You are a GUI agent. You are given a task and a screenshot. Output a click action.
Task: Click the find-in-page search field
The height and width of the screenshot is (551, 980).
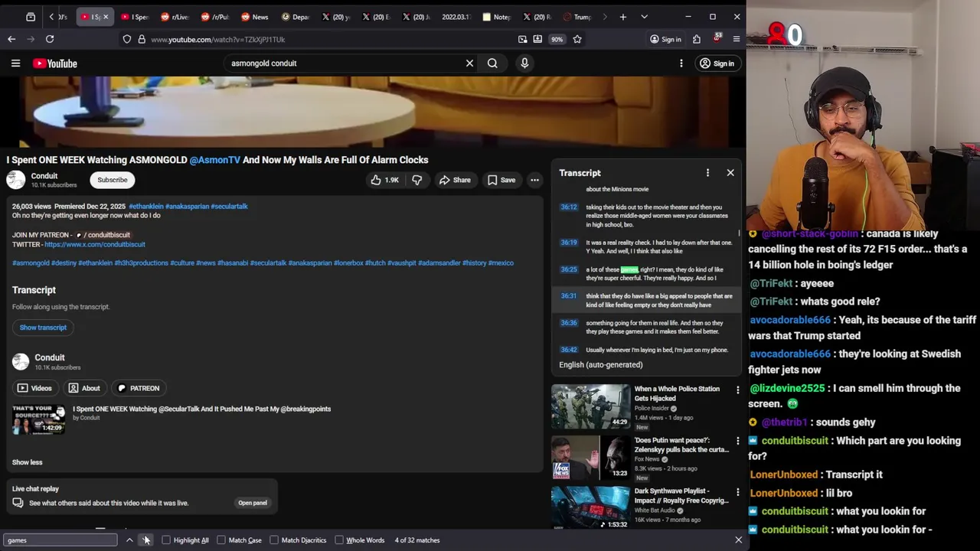pyautogui.click(x=60, y=540)
